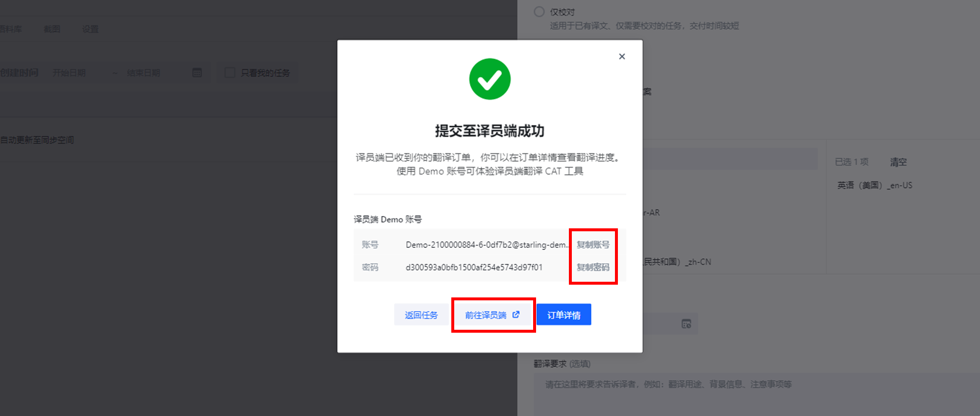Click 返回任务 button
Image resolution: width=980 pixels, height=416 pixels.
[x=421, y=315]
